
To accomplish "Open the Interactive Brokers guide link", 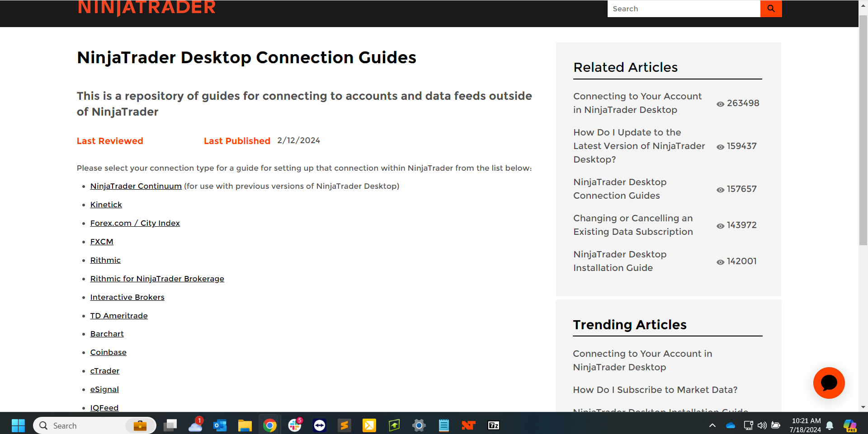I will point(127,297).
